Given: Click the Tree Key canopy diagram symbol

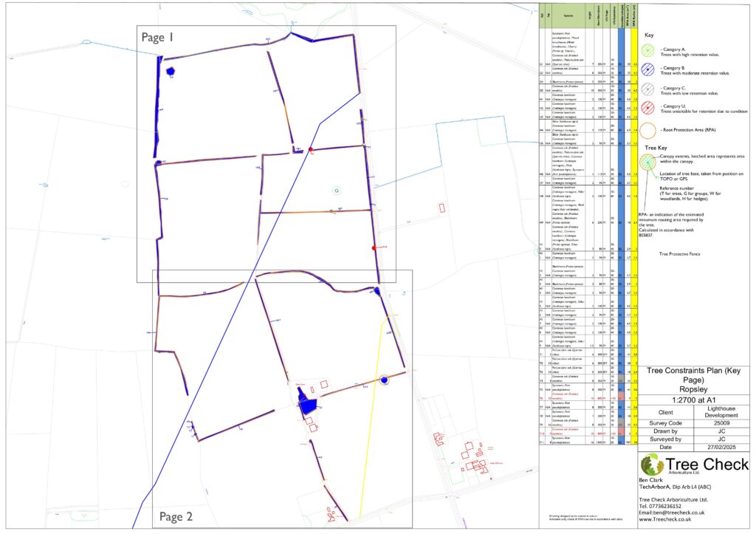Looking at the screenshot, I should pyautogui.click(x=648, y=162).
